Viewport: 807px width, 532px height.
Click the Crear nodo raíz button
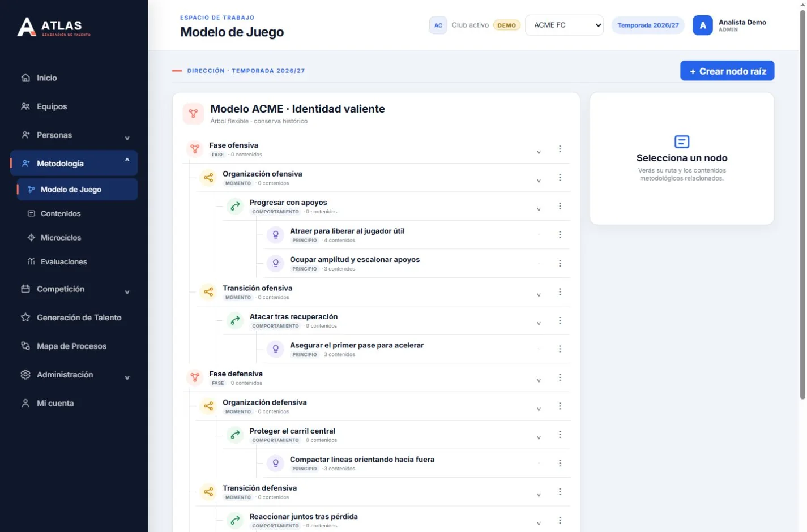pyautogui.click(x=727, y=71)
